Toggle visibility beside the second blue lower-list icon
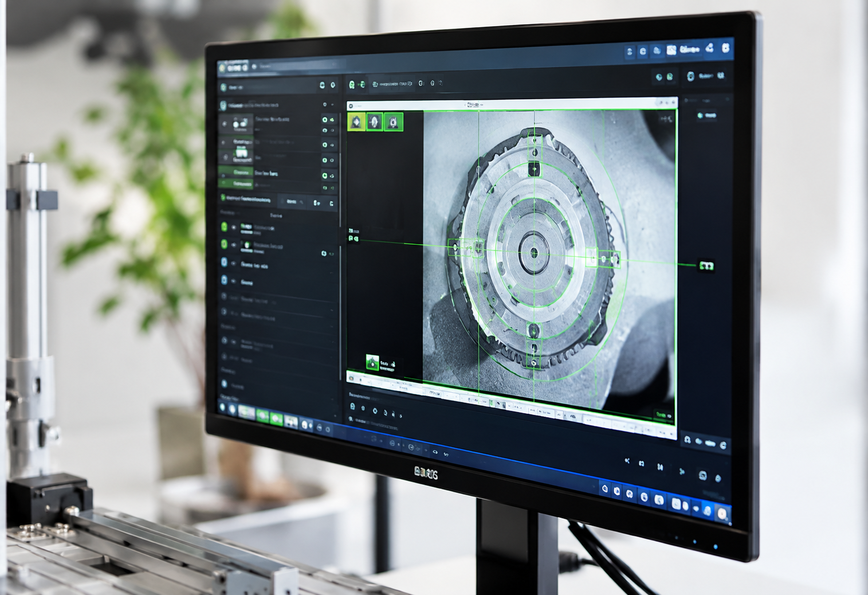 coord(234,281)
